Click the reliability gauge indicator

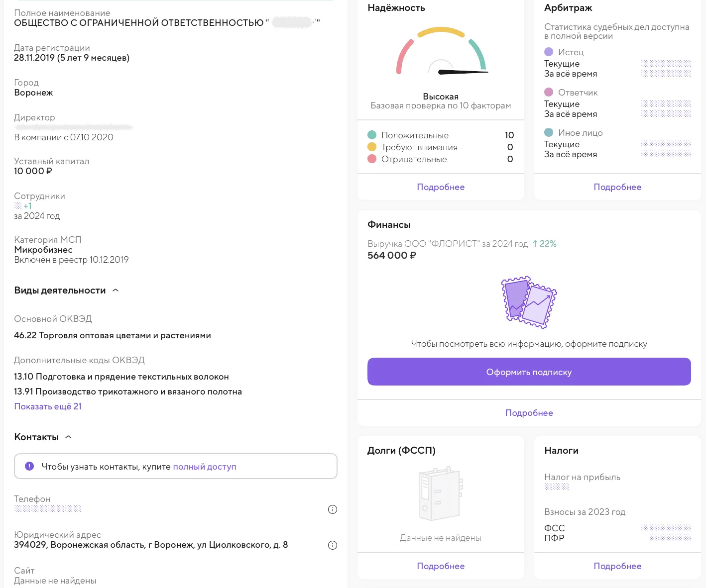pyautogui.click(x=441, y=52)
